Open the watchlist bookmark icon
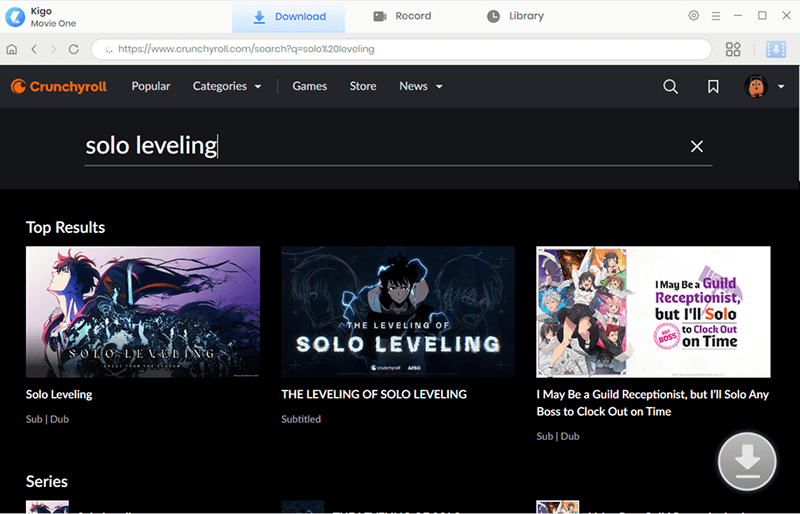Image resolution: width=800 pixels, height=514 pixels. 713,86
